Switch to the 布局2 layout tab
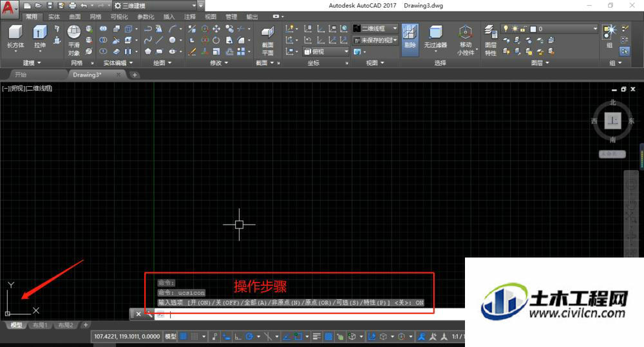 click(x=65, y=325)
